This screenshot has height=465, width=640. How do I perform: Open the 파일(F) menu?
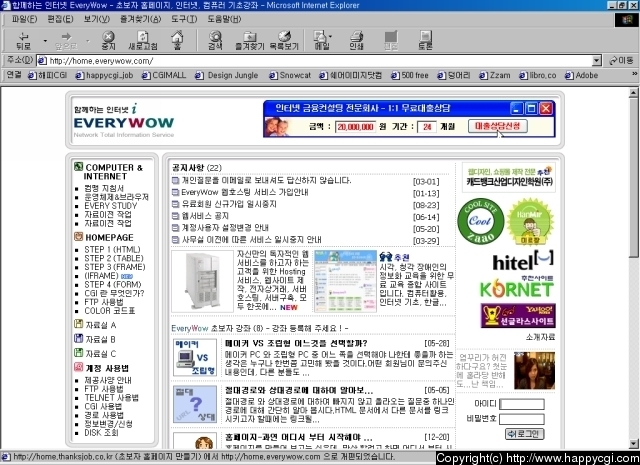[24, 19]
